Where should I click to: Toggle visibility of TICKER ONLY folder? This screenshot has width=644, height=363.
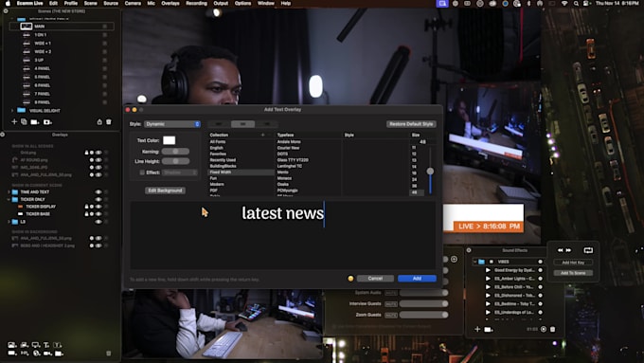98,199
